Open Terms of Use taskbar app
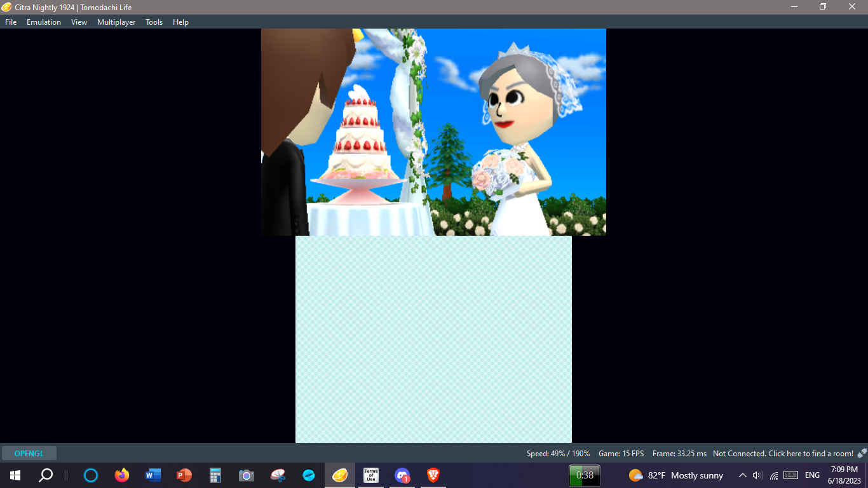The image size is (868, 488). tap(371, 475)
